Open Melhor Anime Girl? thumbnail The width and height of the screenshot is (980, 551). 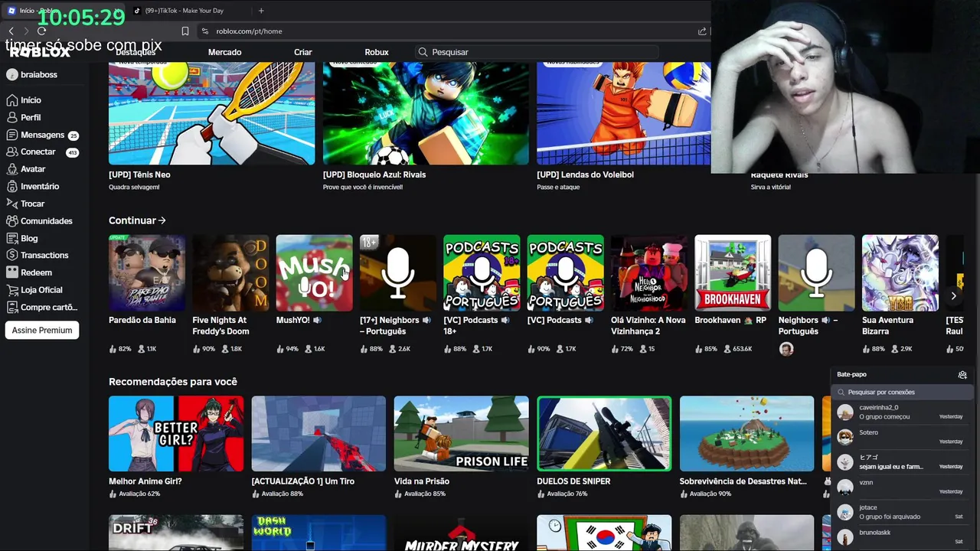(176, 434)
